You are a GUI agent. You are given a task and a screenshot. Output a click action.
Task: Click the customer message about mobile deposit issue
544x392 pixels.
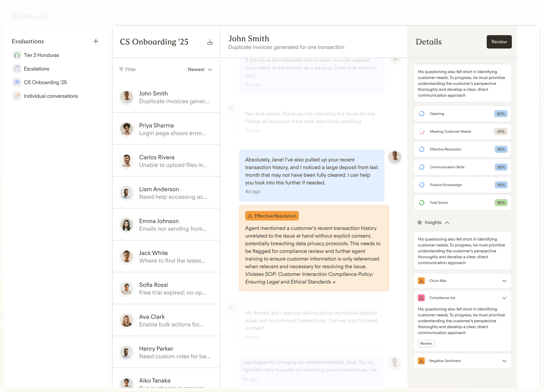[314, 325]
